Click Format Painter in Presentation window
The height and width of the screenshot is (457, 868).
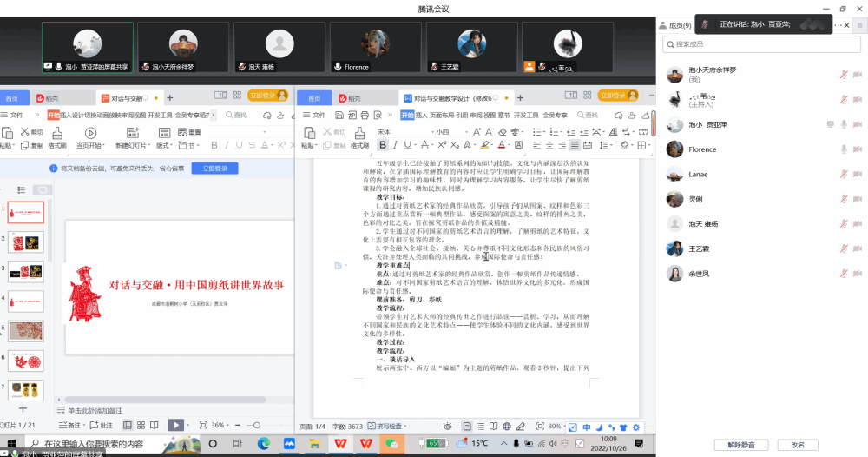pos(57,137)
